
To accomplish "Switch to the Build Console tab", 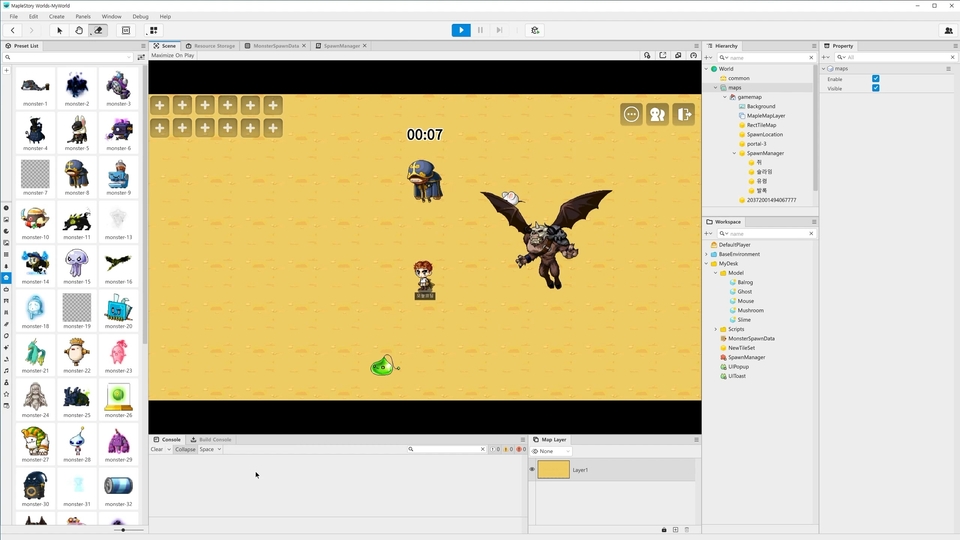I will pyautogui.click(x=211, y=440).
